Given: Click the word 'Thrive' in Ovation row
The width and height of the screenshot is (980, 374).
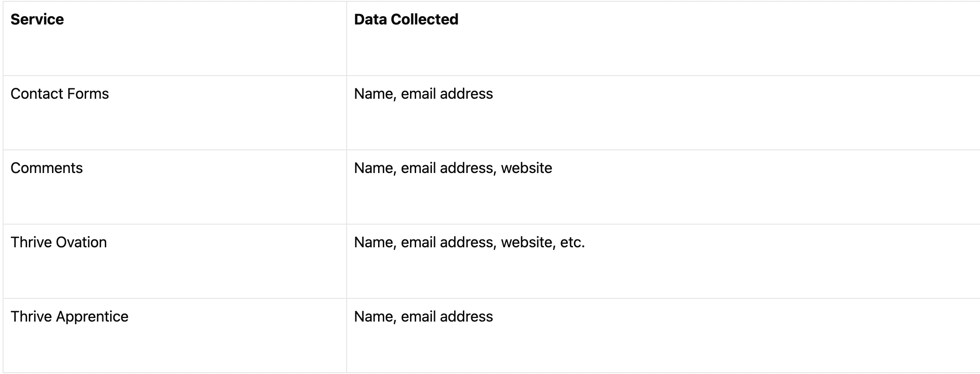Looking at the screenshot, I should point(31,242).
